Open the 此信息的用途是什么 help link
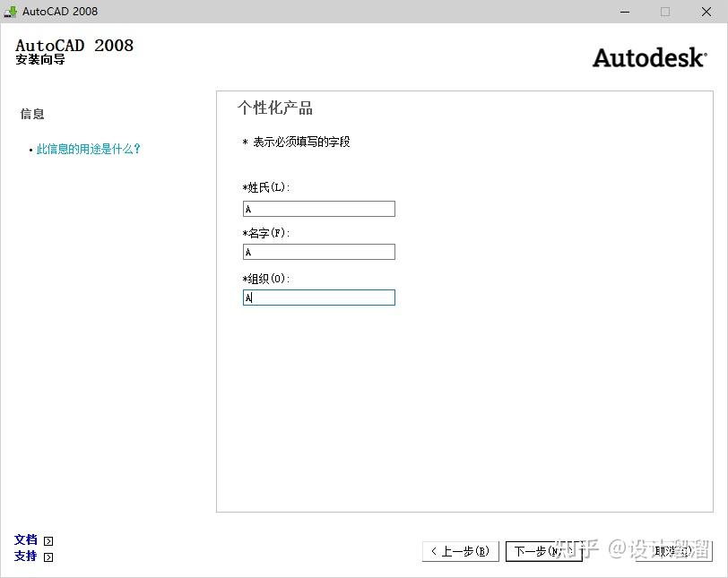The width and height of the screenshot is (728, 578). pos(90,149)
